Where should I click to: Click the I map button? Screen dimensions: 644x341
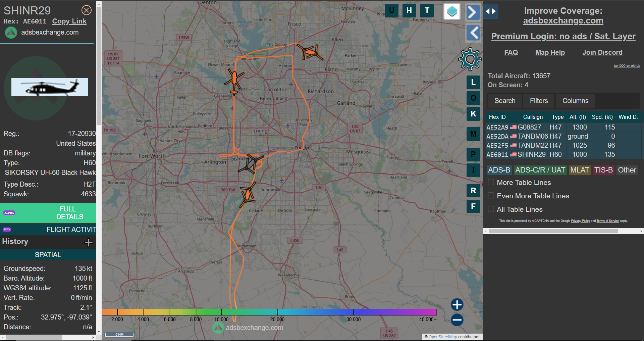(473, 170)
